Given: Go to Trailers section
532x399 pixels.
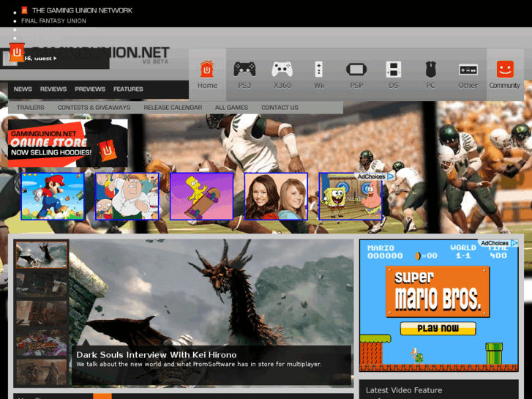Looking at the screenshot, I should [31, 108].
